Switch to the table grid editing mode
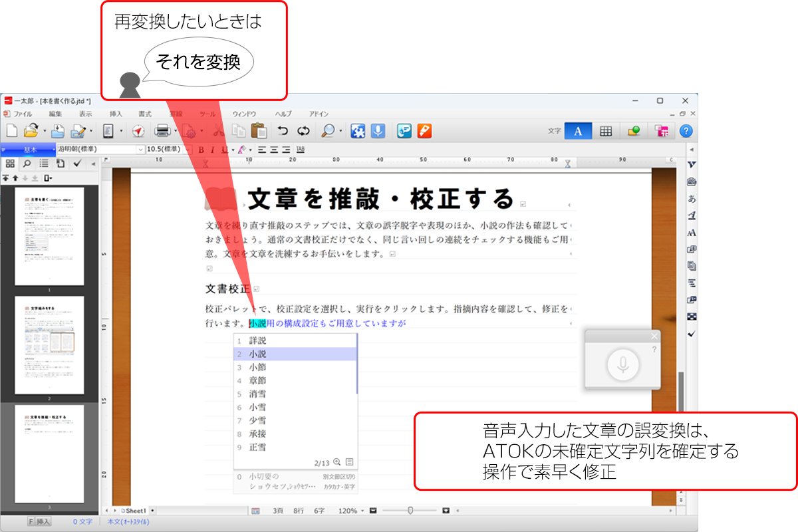Screen dimensions: 798x532 click(606, 131)
